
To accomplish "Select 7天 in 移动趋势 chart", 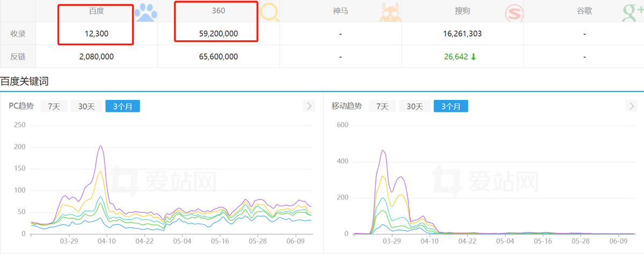I will pos(382,106).
